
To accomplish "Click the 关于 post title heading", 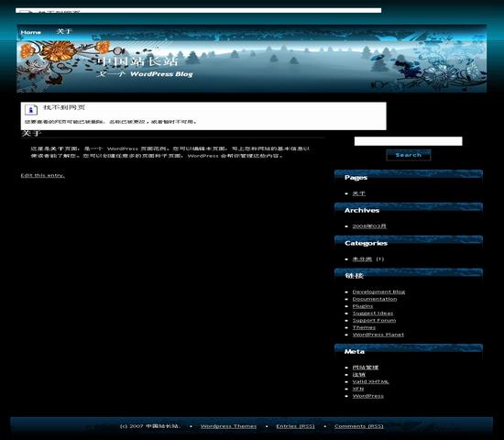I will tap(31, 133).
